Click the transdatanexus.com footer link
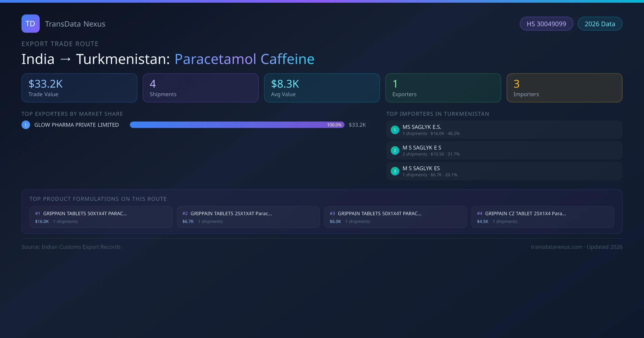Viewport: 644px width, 338px height. pos(557,247)
